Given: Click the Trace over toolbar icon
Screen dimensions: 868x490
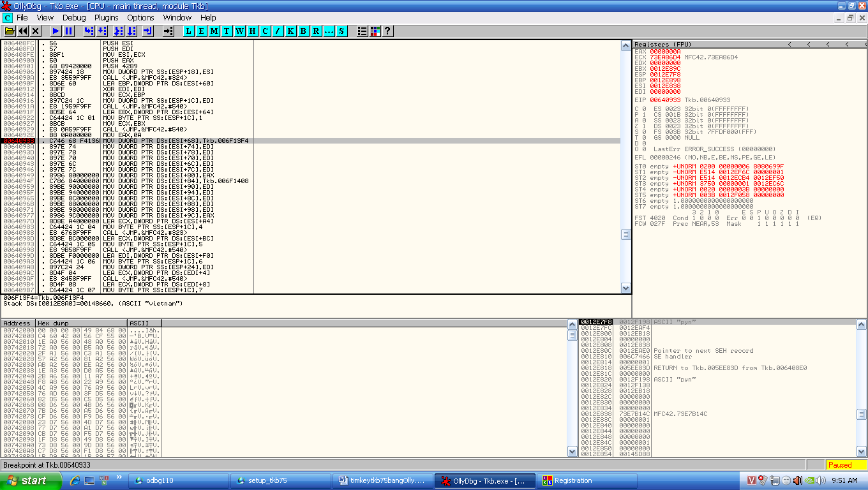Looking at the screenshot, I should coord(131,31).
